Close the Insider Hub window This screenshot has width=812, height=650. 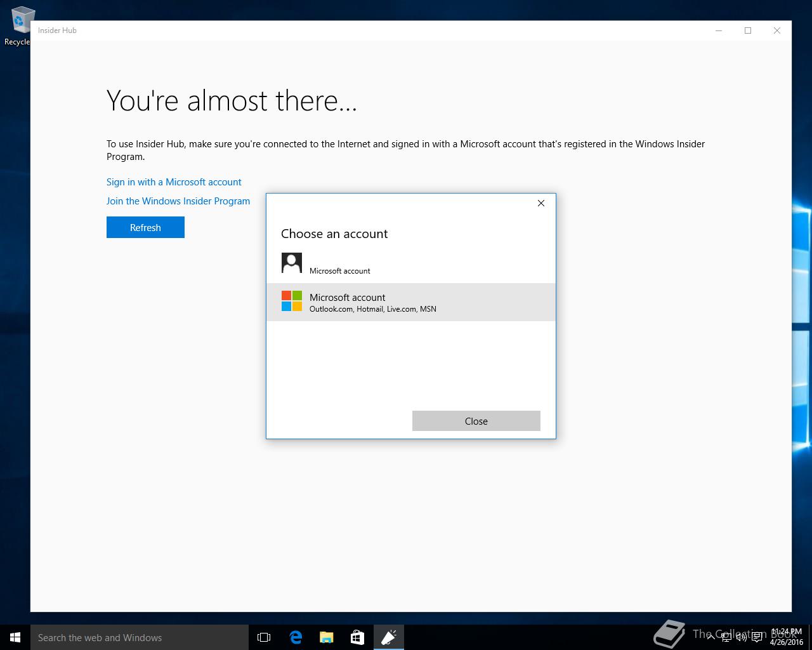(777, 30)
